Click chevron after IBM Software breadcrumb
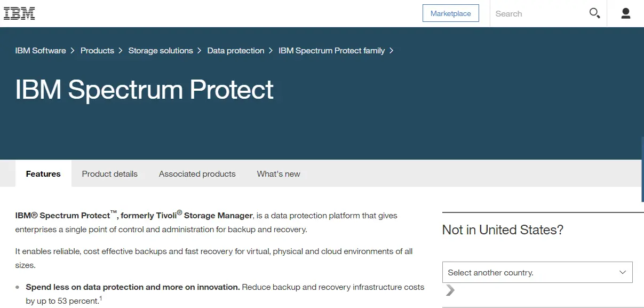 [73, 51]
